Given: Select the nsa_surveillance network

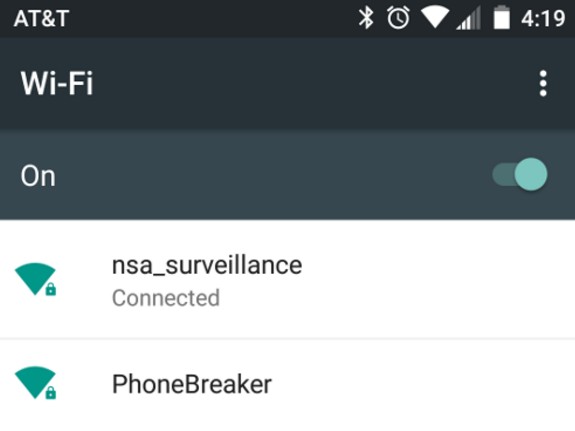Looking at the screenshot, I should point(288,279).
